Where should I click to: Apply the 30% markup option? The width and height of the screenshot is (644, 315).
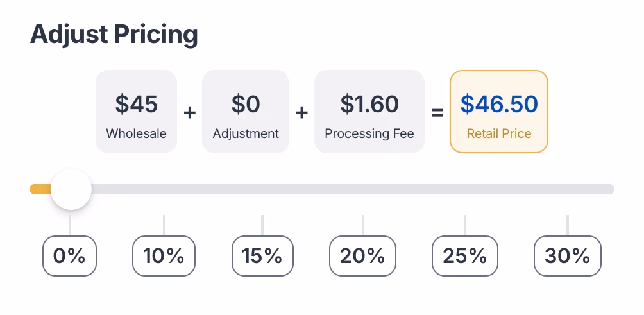tap(568, 256)
